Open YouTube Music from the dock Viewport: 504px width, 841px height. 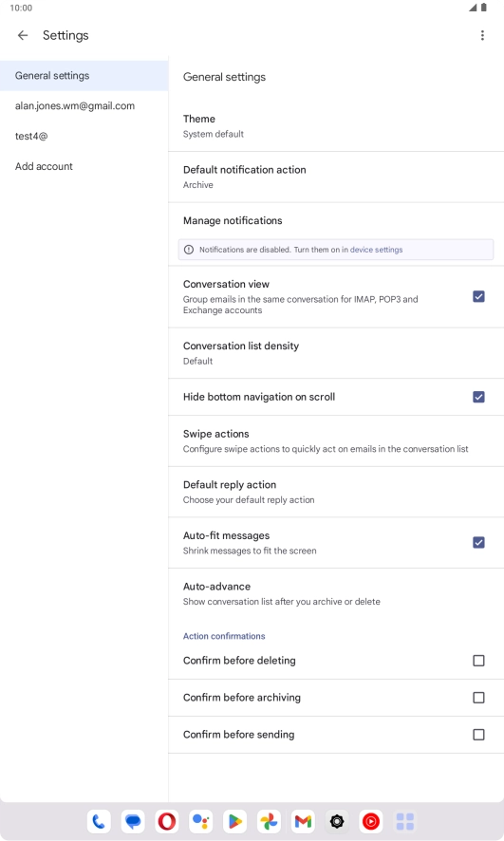click(371, 821)
